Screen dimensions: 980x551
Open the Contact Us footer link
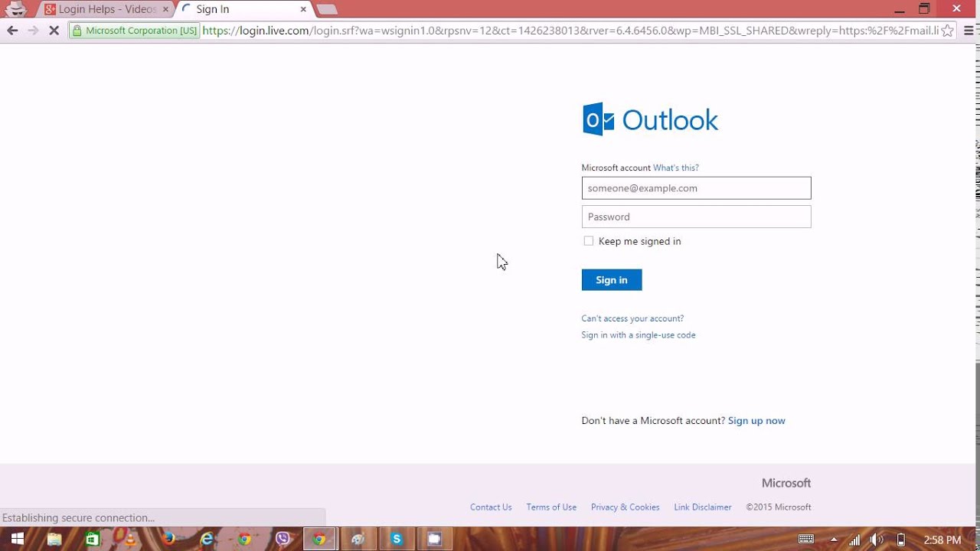(491, 507)
